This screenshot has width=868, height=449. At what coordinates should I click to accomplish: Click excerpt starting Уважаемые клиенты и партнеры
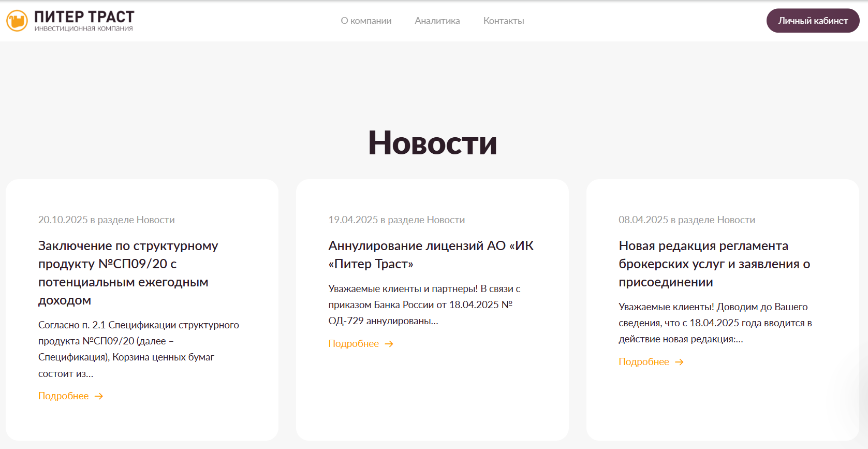[x=424, y=305]
